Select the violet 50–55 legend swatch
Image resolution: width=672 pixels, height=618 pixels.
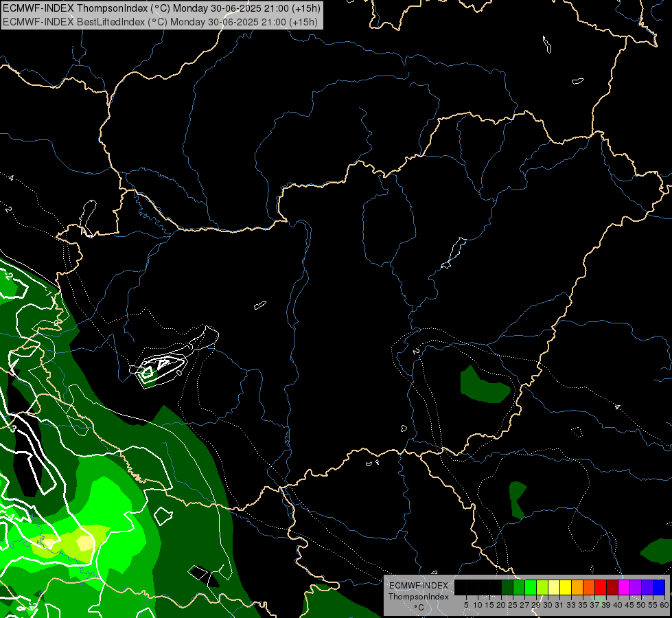pos(647,587)
